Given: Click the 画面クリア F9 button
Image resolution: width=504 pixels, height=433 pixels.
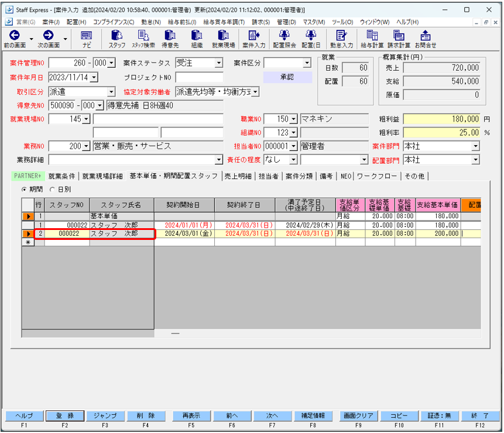Looking at the screenshot, I should (x=358, y=415).
